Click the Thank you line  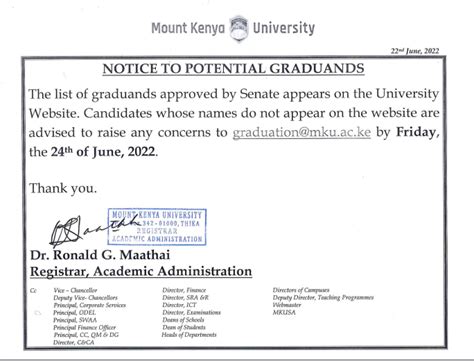click(63, 189)
